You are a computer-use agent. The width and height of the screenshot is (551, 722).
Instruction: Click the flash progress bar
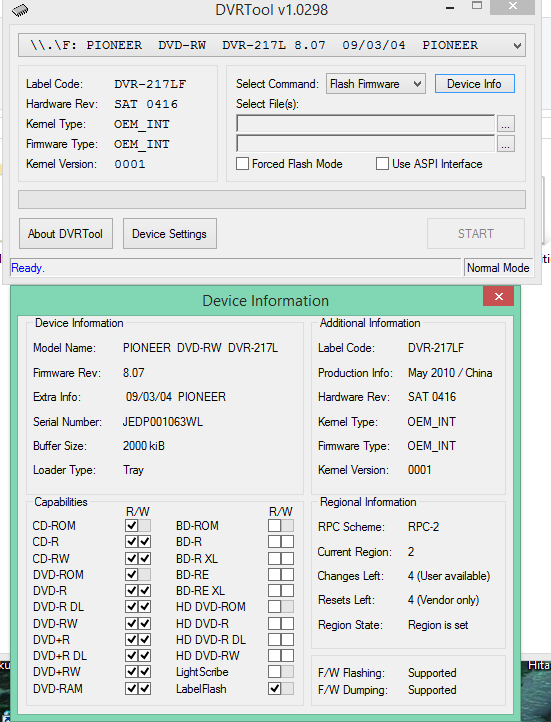click(272, 199)
